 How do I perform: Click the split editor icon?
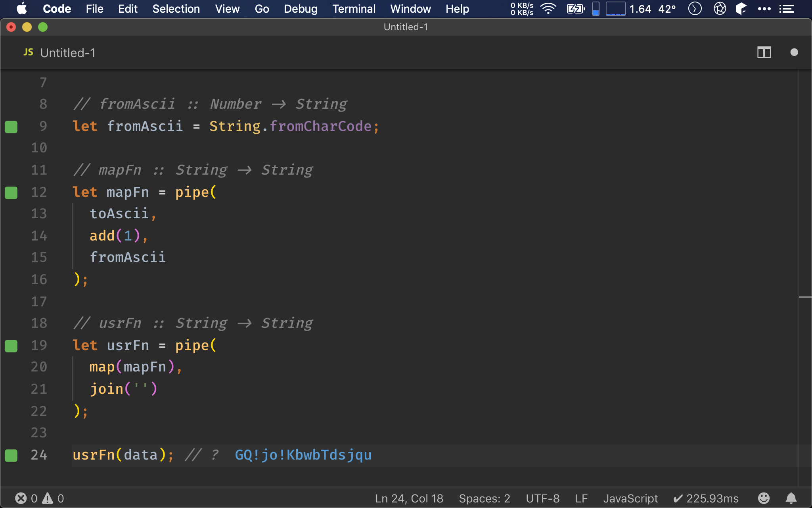click(764, 52)
